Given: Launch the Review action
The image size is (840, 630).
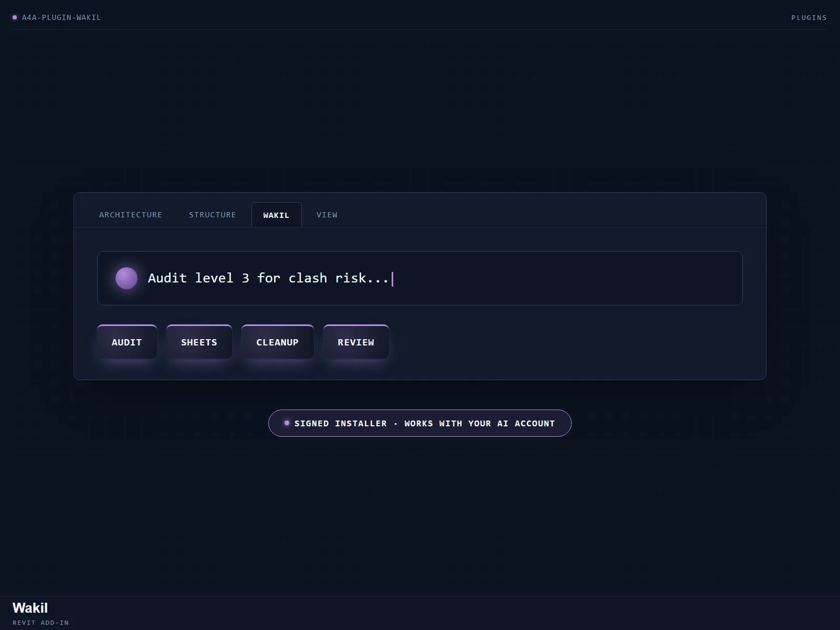Looking at the screenshot, I should coord(356,342).
